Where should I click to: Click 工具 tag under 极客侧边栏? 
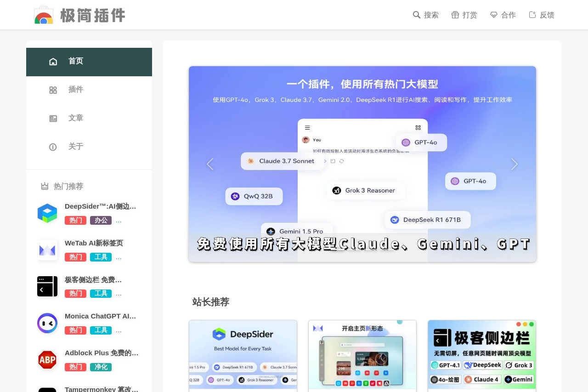101,293
